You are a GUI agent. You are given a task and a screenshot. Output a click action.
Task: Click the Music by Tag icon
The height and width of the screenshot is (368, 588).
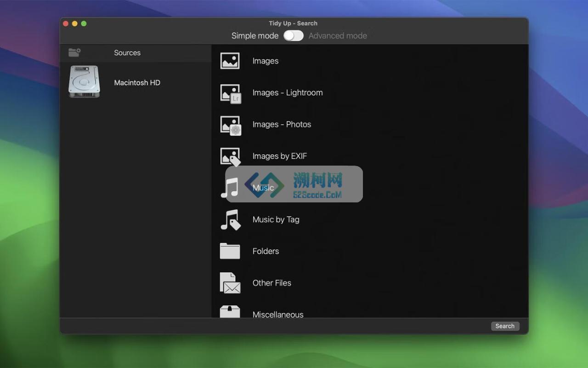[x=231, y=220]
